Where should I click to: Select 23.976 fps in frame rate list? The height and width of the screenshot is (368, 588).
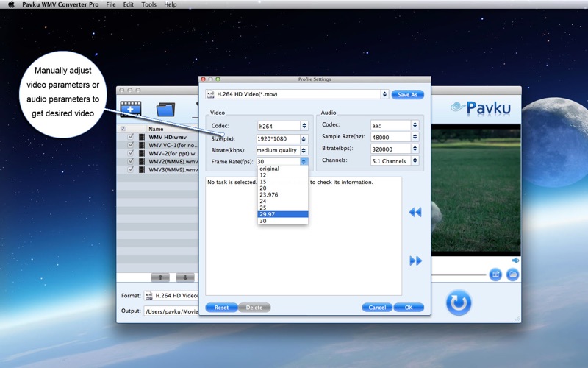(283, 195)
